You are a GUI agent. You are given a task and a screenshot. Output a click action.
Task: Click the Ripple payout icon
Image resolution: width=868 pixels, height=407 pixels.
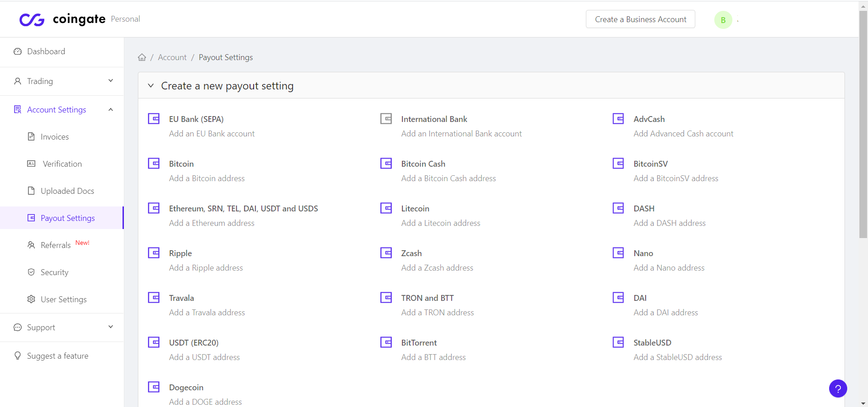click(x=154, y=253)
